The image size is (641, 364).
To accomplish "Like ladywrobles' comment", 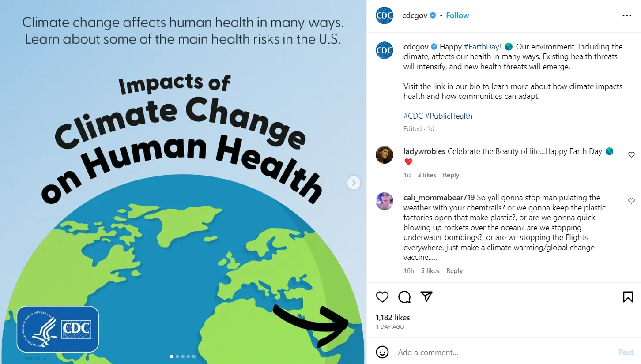I will 631,155.
